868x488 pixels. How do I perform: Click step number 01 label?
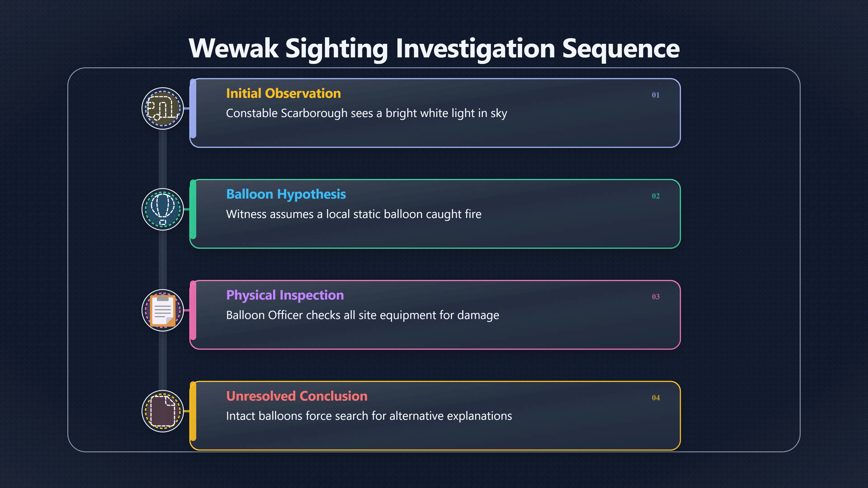tap(655, 95)
